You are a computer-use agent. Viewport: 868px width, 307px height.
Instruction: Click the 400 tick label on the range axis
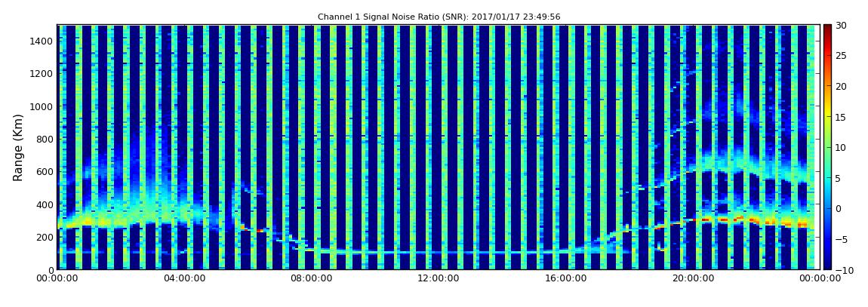click(45, 204)
